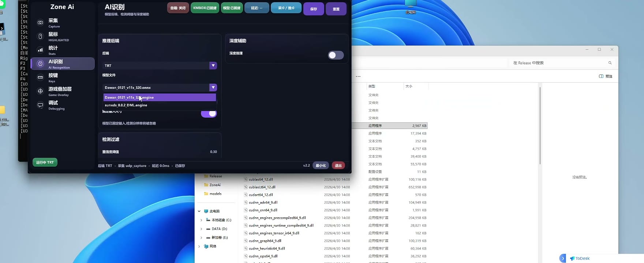Click the red exit button in Zone Ai
The height and width of the screenshot is (263, 644).
click(x=338, y=165)
